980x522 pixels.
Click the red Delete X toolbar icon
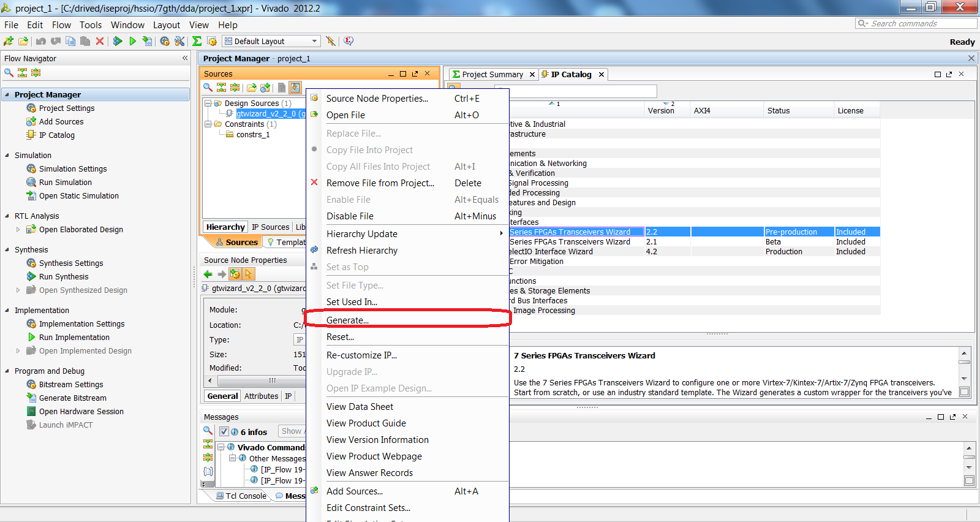pos(100,41)
